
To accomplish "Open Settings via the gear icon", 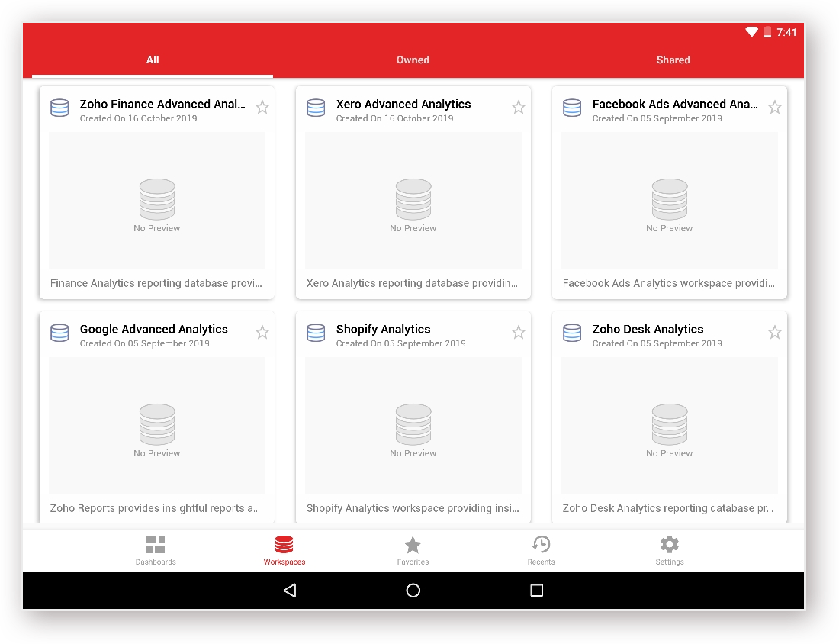I will click(670, 545).
